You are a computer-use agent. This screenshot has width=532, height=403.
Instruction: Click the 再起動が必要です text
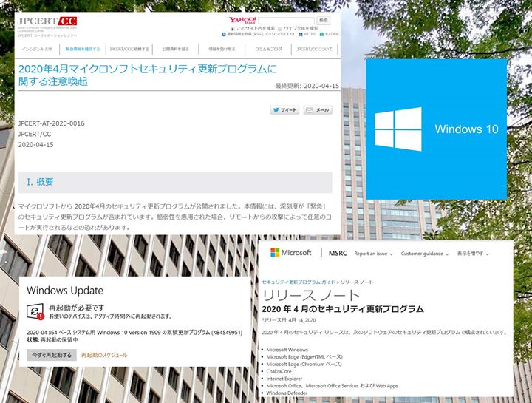[76, 308]
